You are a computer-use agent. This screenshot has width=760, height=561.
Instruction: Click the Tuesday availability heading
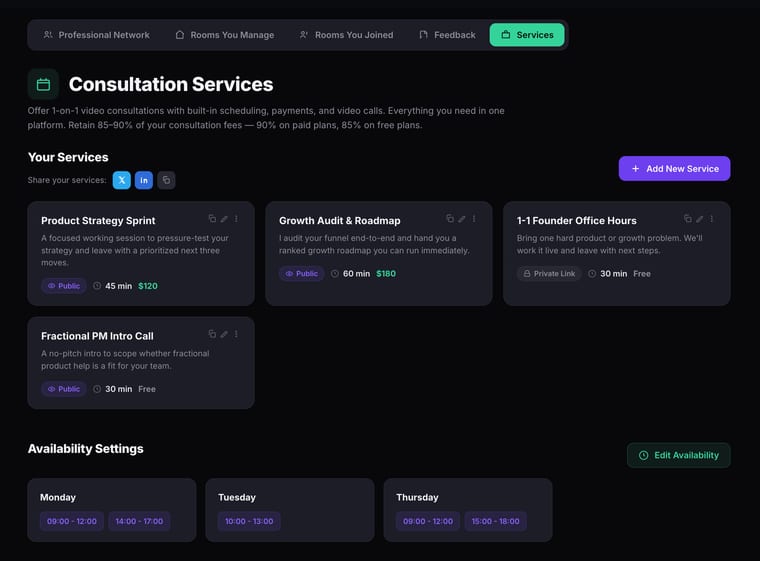(x=237, y=497)
